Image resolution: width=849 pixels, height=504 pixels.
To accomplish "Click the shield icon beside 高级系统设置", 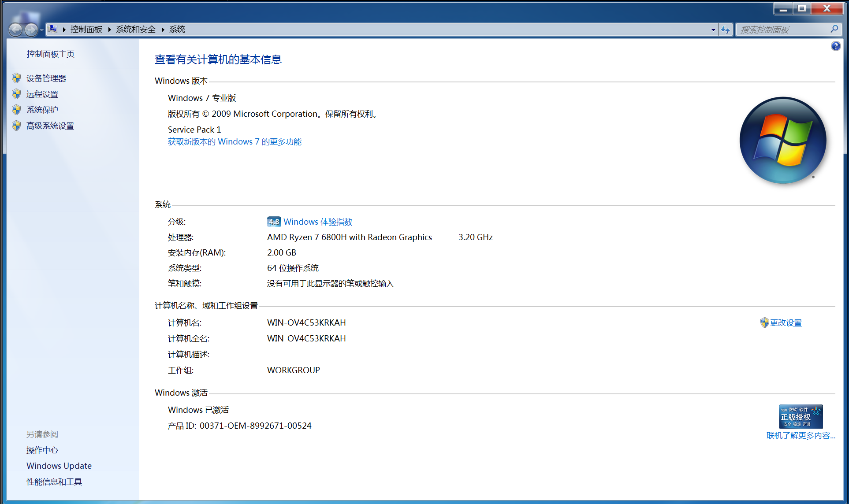I will 16,126.
